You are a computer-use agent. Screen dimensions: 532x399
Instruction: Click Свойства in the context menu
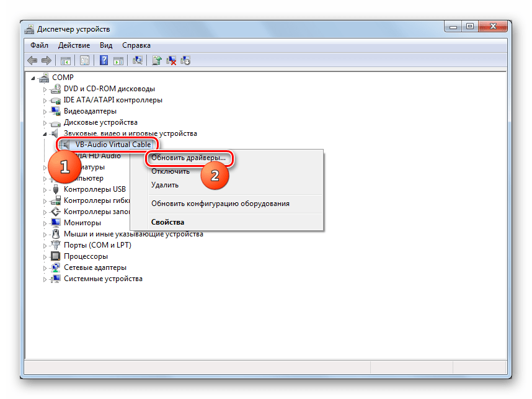[x=167, y=222]
